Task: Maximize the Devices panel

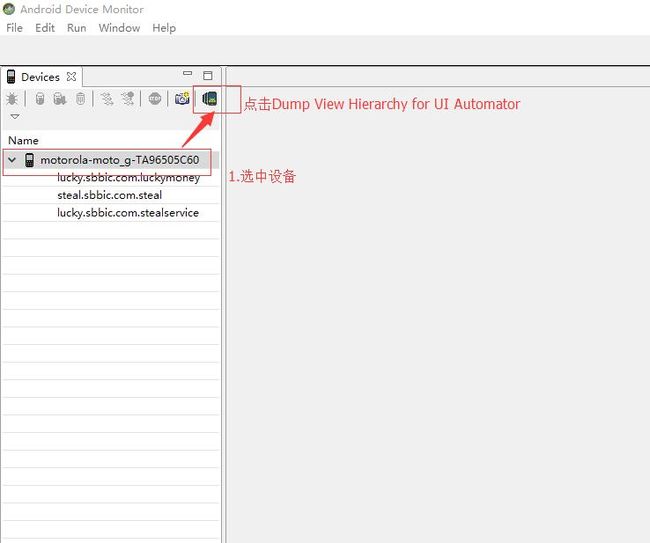Action: 208,75
